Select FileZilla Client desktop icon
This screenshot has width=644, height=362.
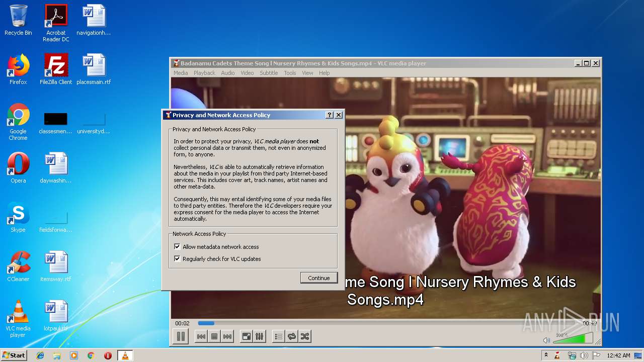[x=56, y=69]
